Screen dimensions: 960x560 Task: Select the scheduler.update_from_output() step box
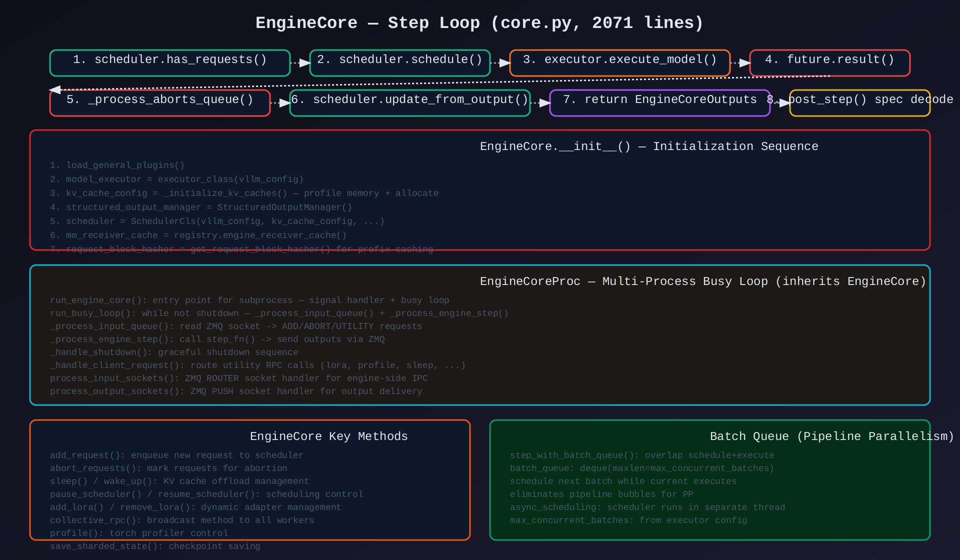click(x=410, y=103)
